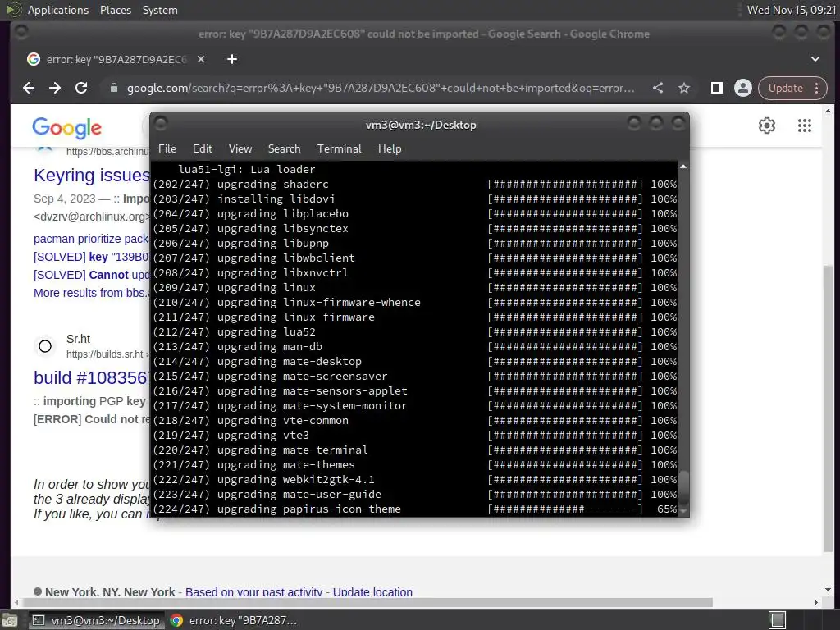The image size is (840, 630).
Task: Close the error key search tab
Action: (x=201, y=59)
